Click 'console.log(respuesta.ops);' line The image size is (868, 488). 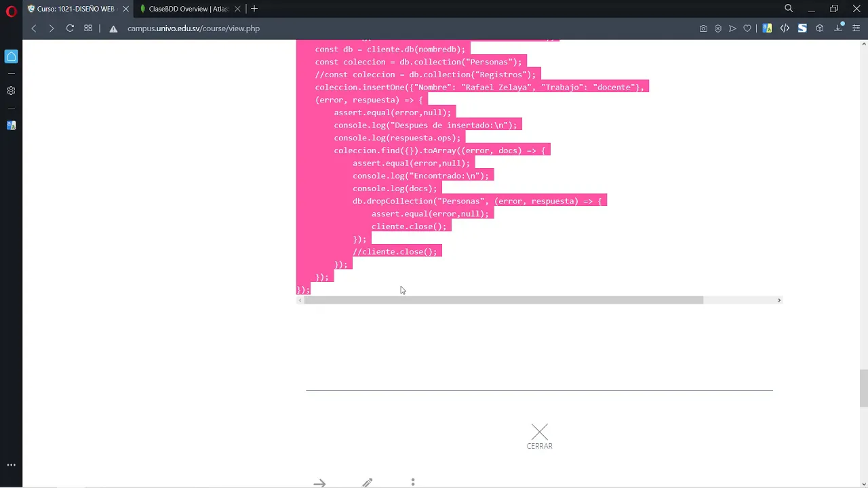point(397,138)
